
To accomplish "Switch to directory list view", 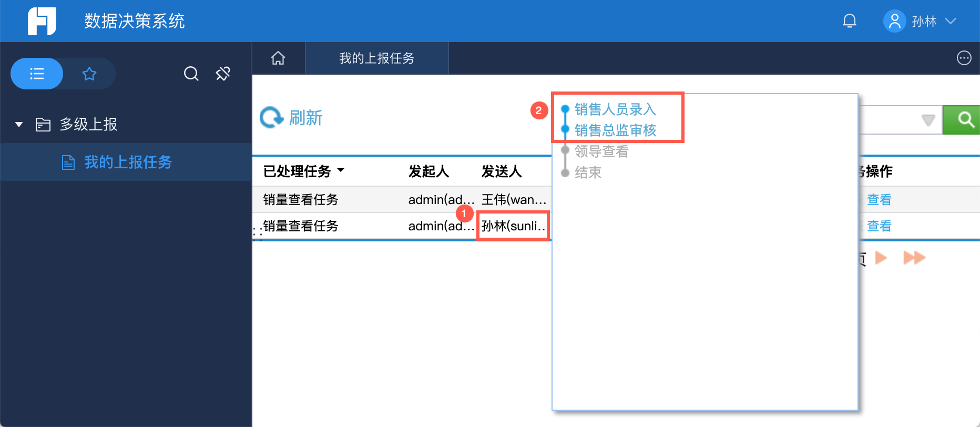I will tap(37, 74).
